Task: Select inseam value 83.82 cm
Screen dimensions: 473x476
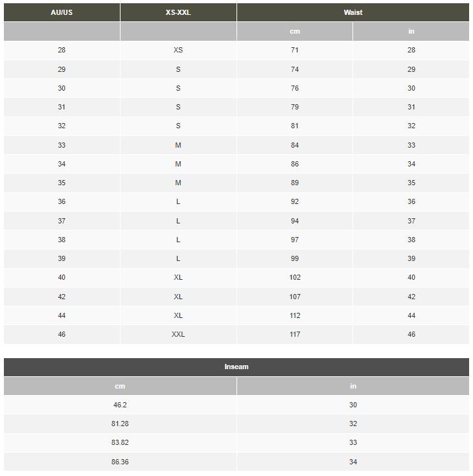Action: coord(120,442)
